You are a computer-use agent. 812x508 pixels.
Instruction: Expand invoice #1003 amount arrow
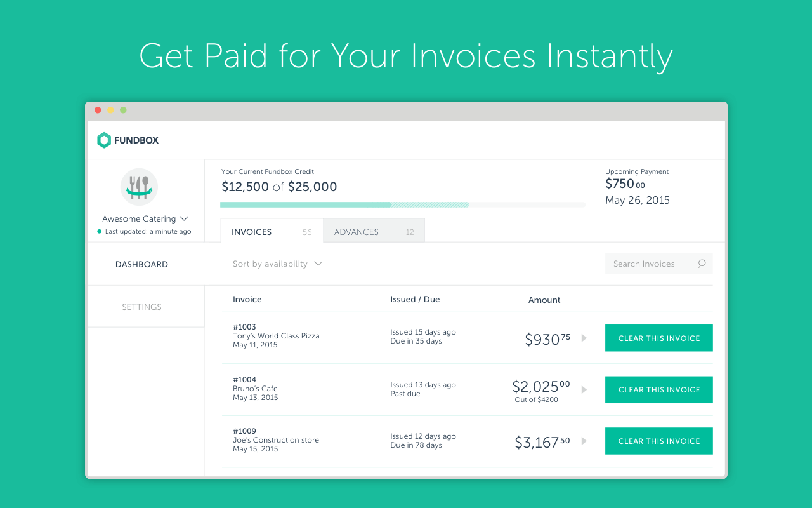(584, 338)
